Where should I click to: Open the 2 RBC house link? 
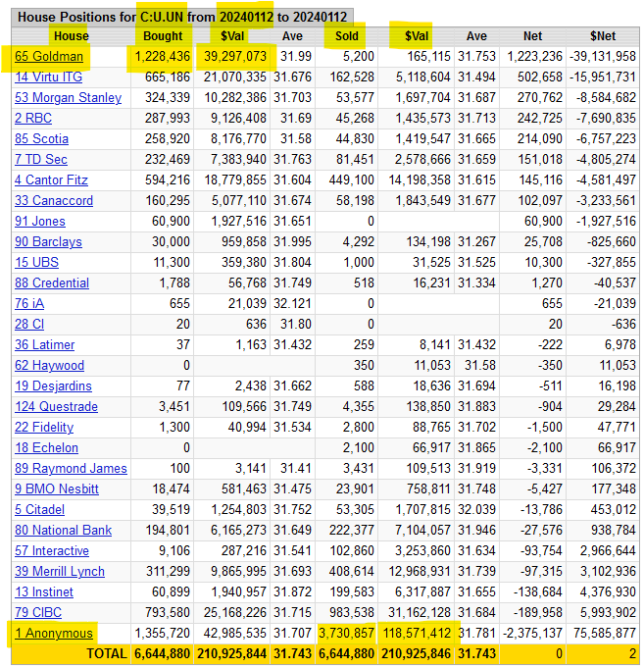(33, 118)
